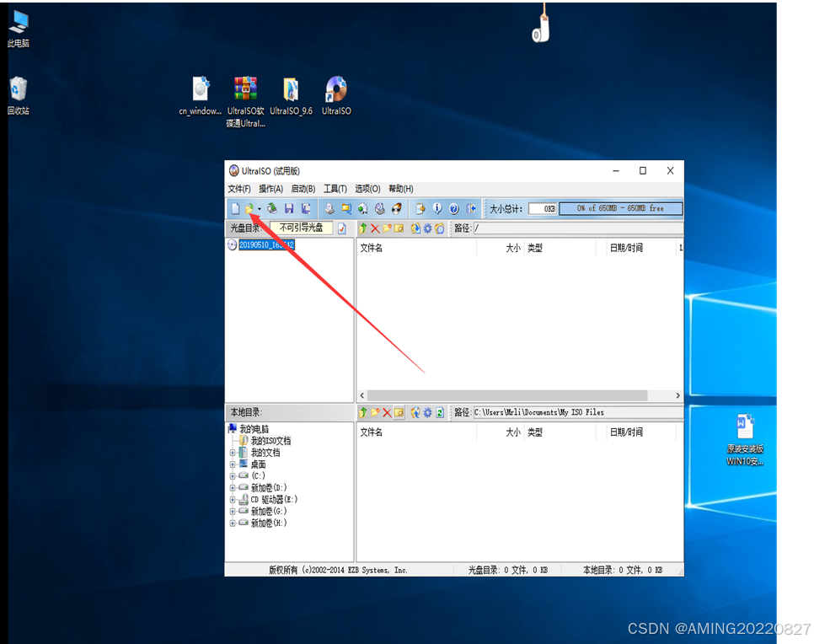
Task: Toggle the boot property checkmark document icon
Action: [342, 228]
